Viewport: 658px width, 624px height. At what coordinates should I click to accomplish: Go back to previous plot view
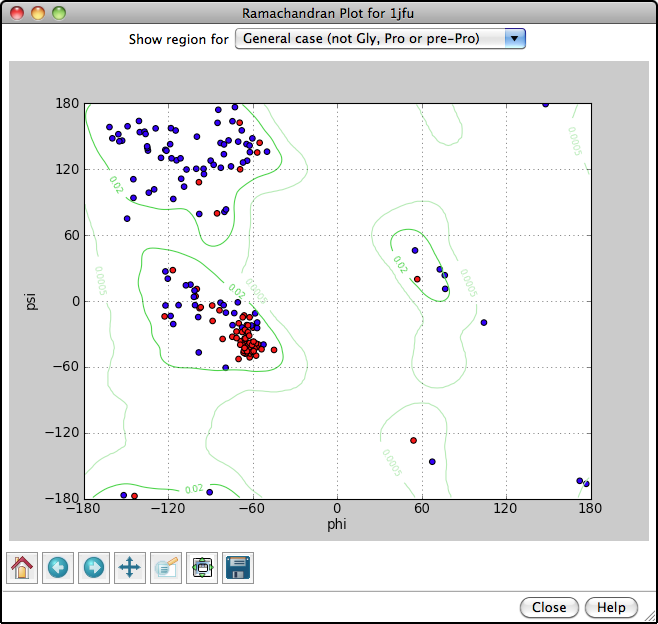[x=58, y=568]
